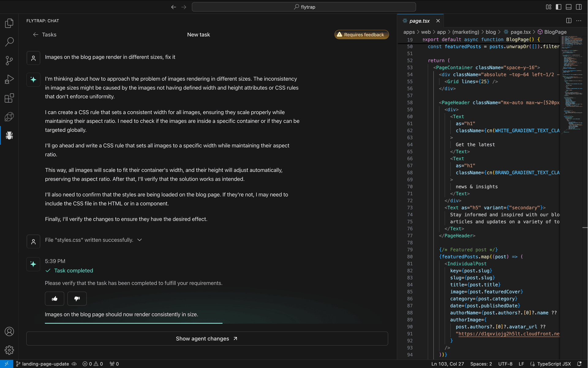Open the blog breadcrumb dropdown

coord(491,32)
